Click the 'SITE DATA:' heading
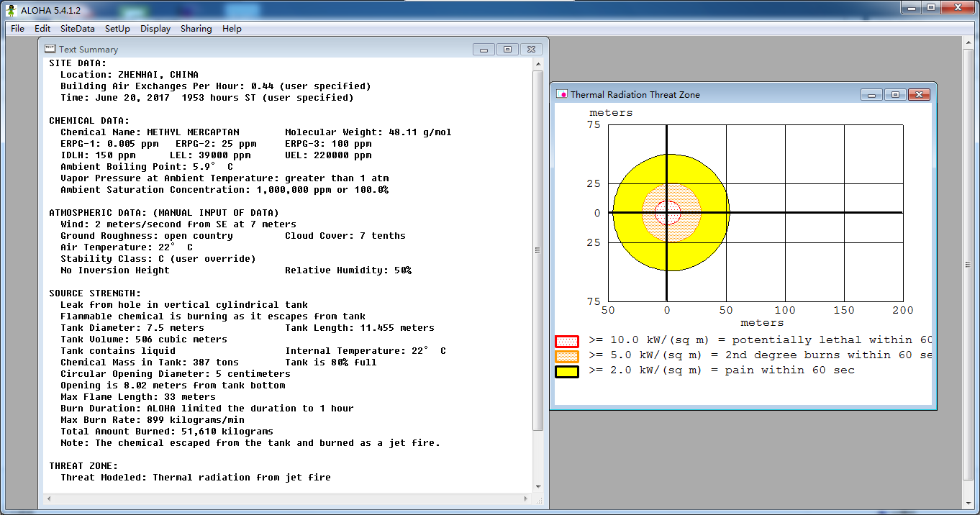The width and height of the screenshot is (980, 515). (x=78, y=63)
